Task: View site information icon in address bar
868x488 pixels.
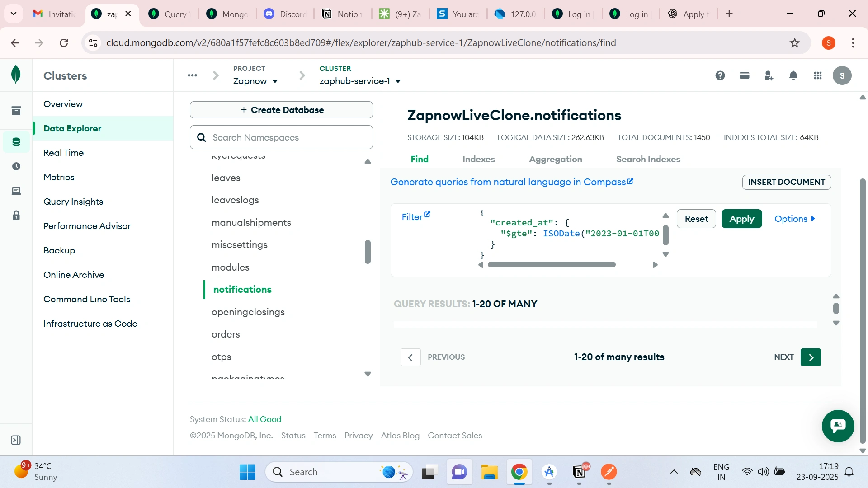Action: [x=93, y=43]
